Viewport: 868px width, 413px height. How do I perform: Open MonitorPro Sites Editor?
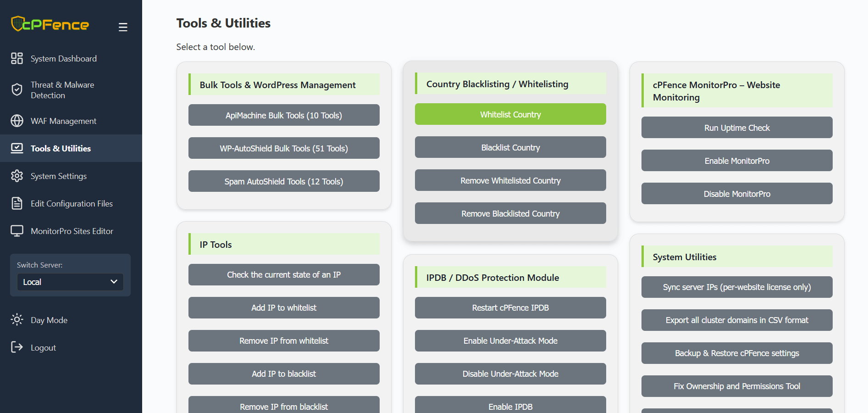(x=71, y=231)
